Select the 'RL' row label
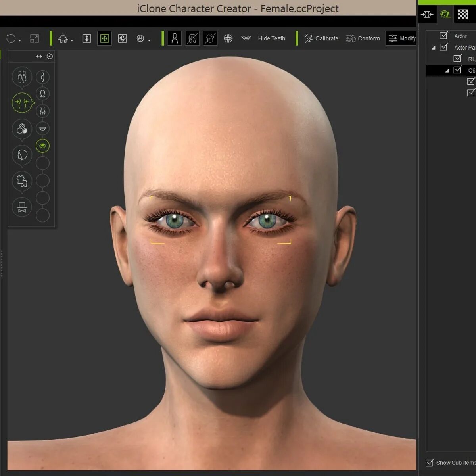 point(472,59)
